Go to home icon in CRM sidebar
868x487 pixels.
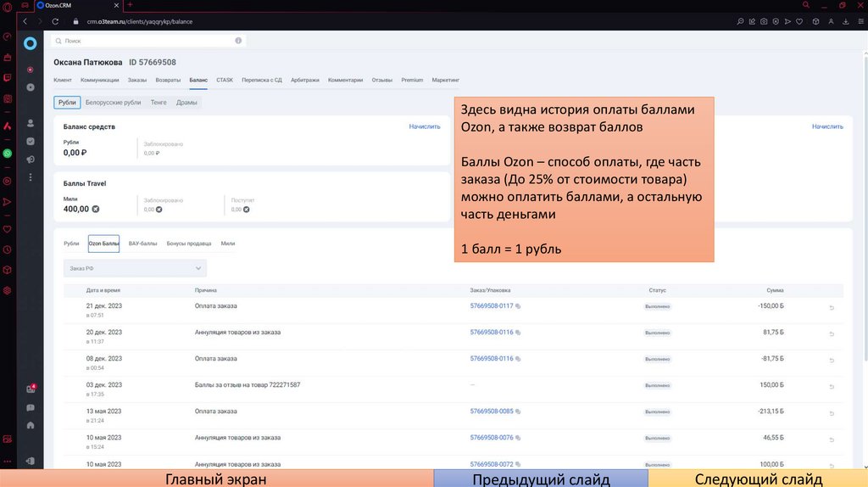31,426
